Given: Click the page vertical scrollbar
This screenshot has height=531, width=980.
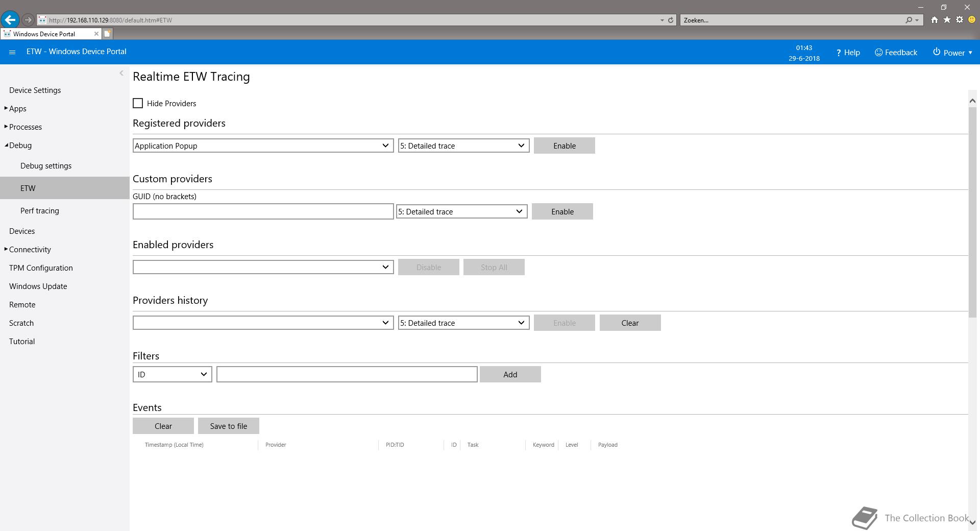Looking at the screenshot, I should coord(972,212).
